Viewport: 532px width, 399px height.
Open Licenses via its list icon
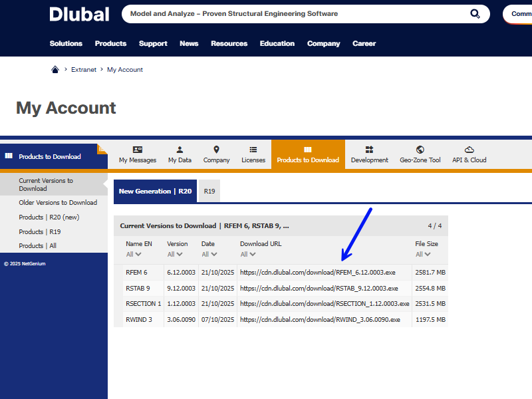pos(253,150)
